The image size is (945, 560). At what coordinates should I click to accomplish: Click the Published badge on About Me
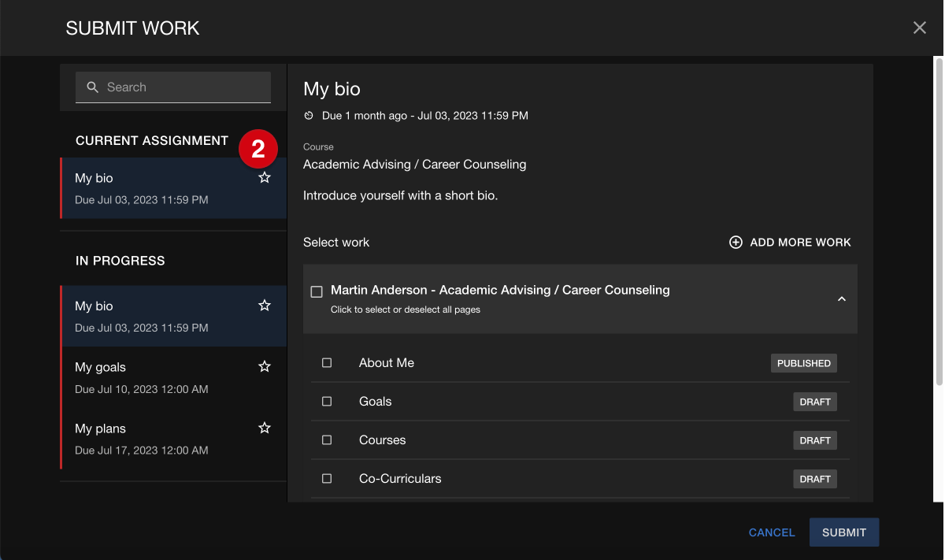pyautogui.click(x=803, y=363)
